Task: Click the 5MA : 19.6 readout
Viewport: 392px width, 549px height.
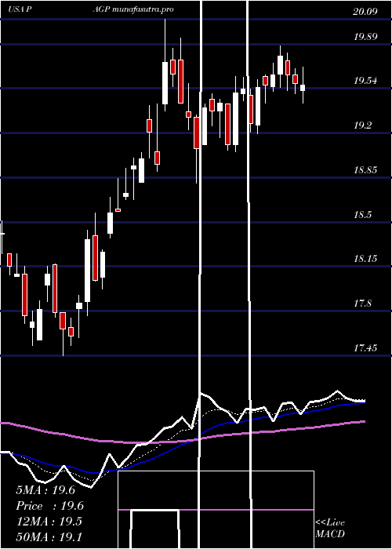Action: [x=45, y=490]
